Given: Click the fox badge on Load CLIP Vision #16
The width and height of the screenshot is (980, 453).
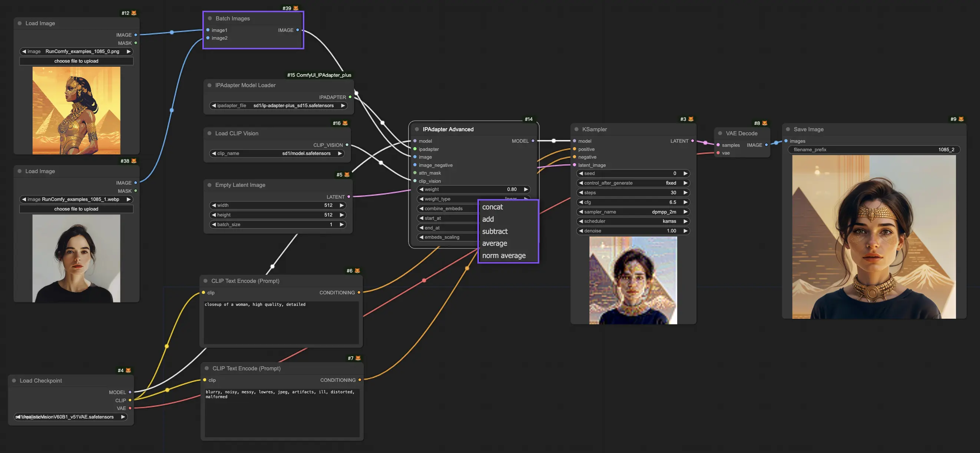Looking at the screenshot, I should [345, 123].
